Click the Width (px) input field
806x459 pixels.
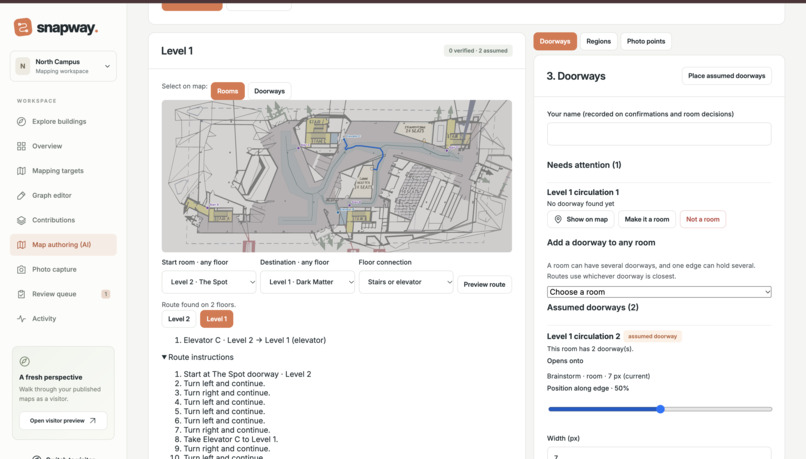pyautogui.click(x=659, y=453)
